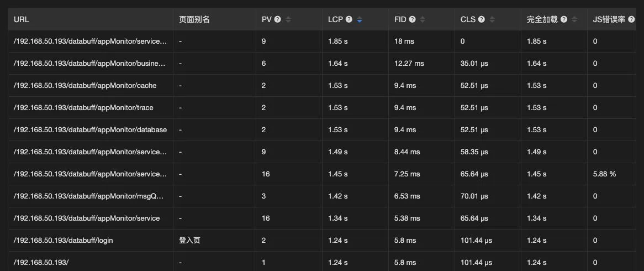Sort by FID using sort arrows
The width and height of the screenshot is (644, 271).
point(423,19)
